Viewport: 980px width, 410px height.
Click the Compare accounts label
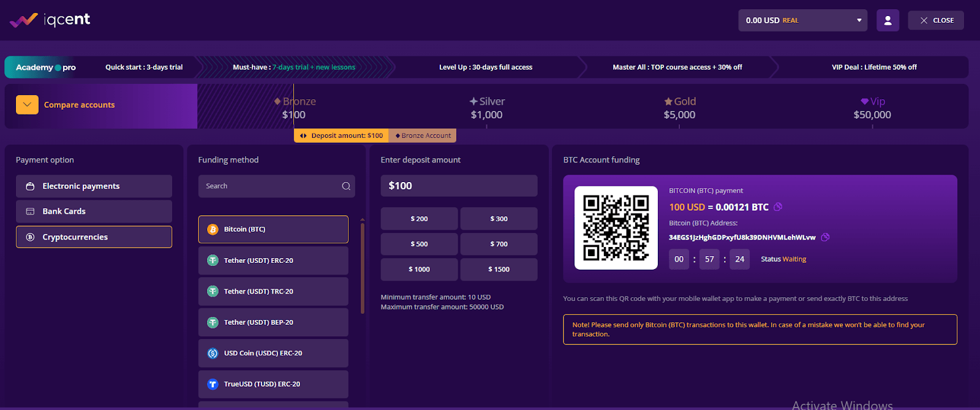(x=79, y=105)
